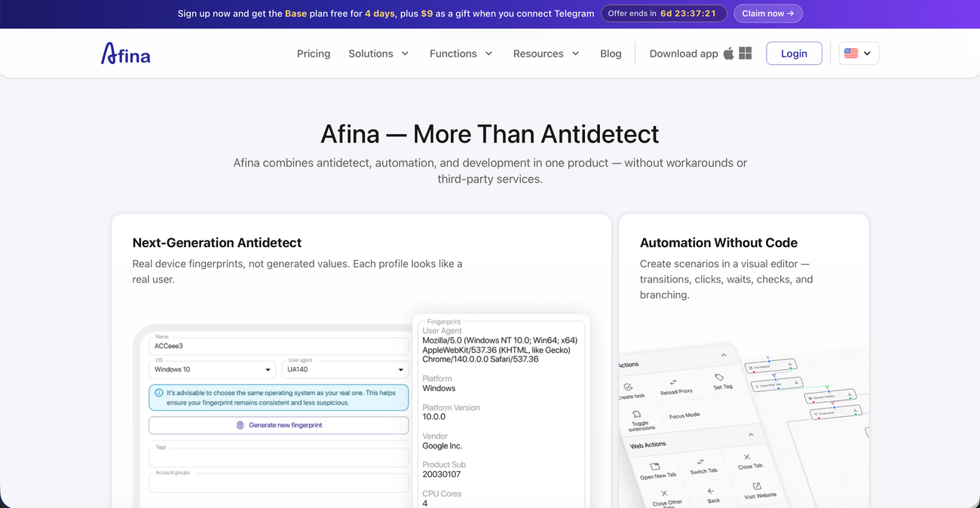
Task: Click the Open New Tab icon
Action: click(x=655, y=467)
